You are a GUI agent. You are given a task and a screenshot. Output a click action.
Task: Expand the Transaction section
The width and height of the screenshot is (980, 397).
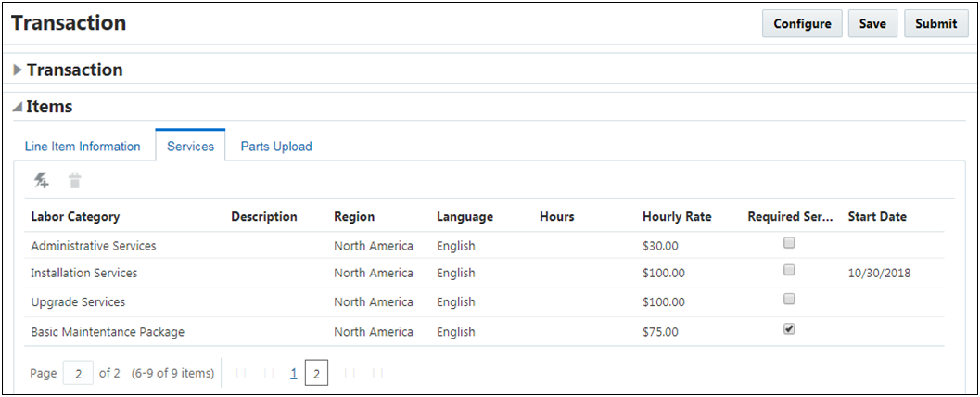point(18,70)
